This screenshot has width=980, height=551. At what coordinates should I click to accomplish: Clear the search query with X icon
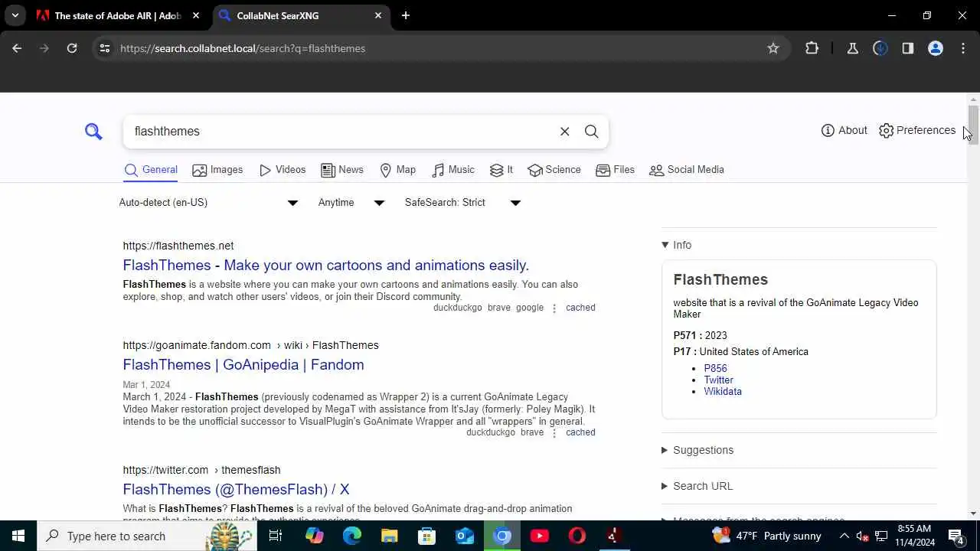(564, 132)
